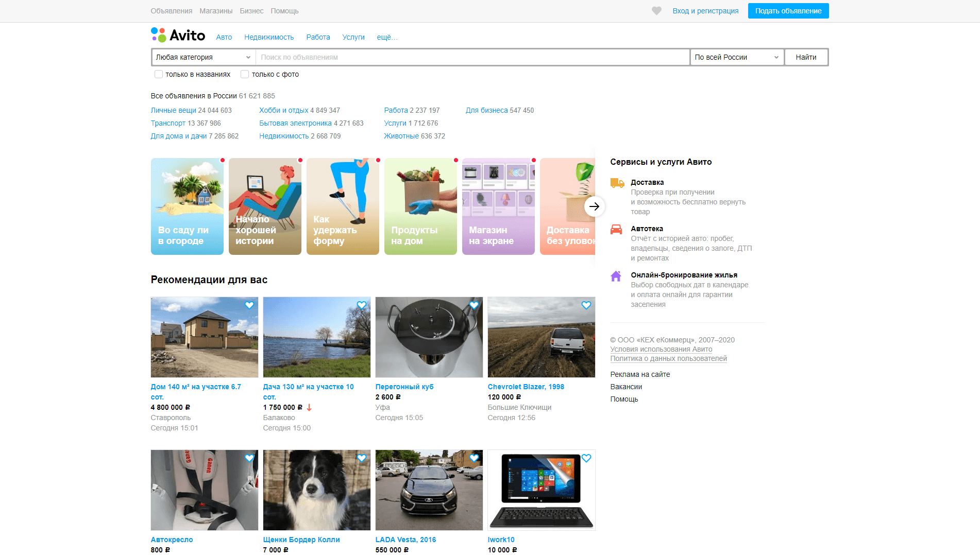Favorite the Перегонный куб listing heart
This screenshot has width=980, height=555.
[474, 305]
